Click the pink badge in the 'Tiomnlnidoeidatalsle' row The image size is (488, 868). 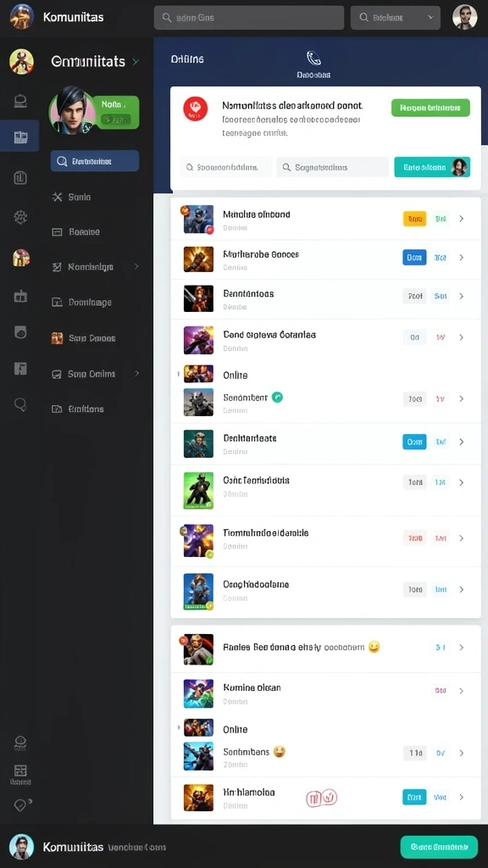coord(414,537)
